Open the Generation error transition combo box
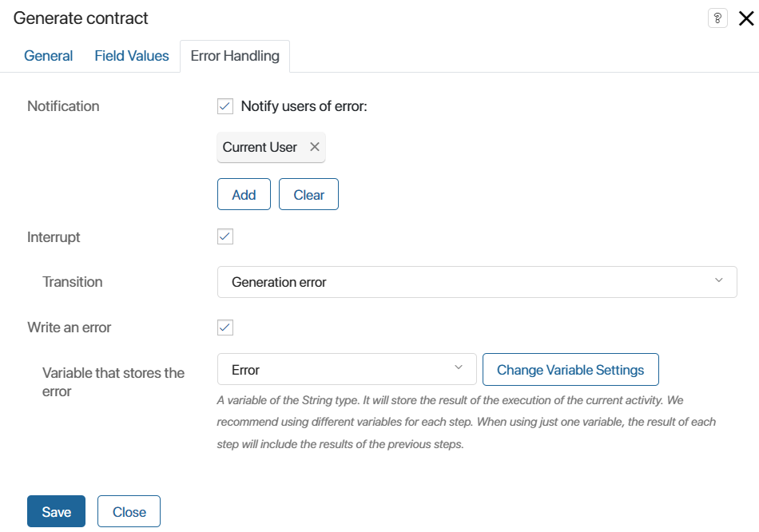This screenshot has height=532, width=759. tap(477, 282)
